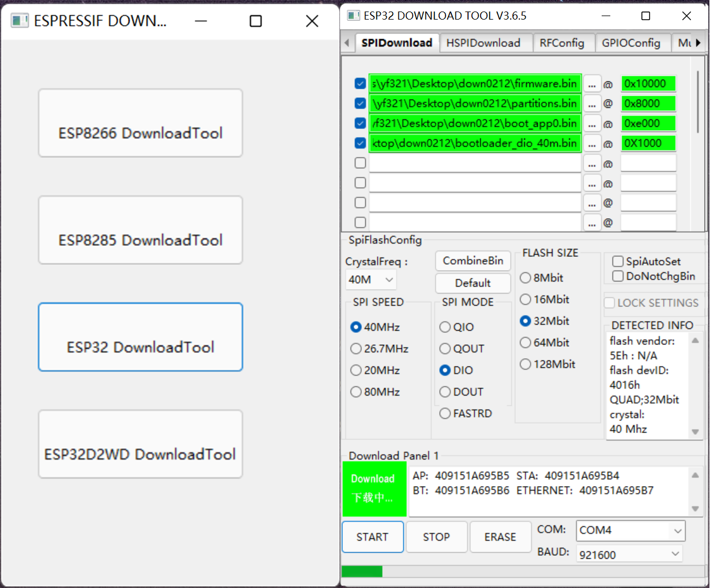The width and height of the screenshot is (710, 588).
Task: Click the green Download status indicator
Action: tap(375, 489)
